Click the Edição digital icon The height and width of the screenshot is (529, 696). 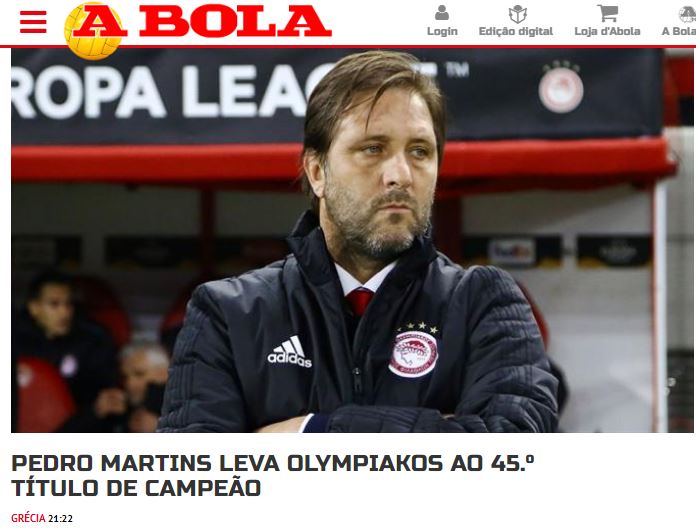(517, 14)
